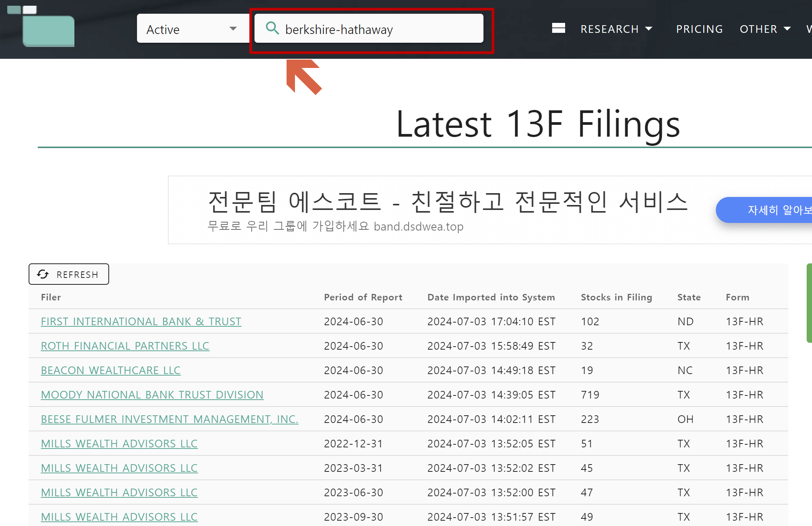Expand the OTHER dropdown chevron
Screen dimensions: 812x526
coord(788,29)
